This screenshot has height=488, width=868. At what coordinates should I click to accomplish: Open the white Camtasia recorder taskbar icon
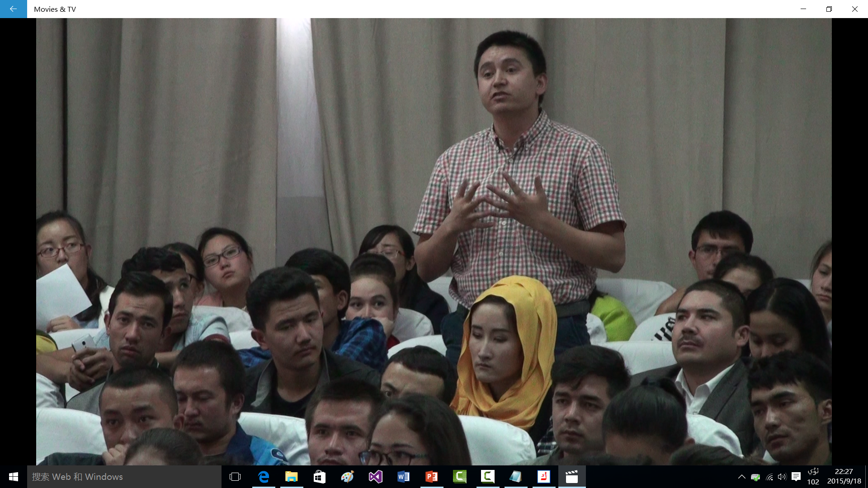488,477
